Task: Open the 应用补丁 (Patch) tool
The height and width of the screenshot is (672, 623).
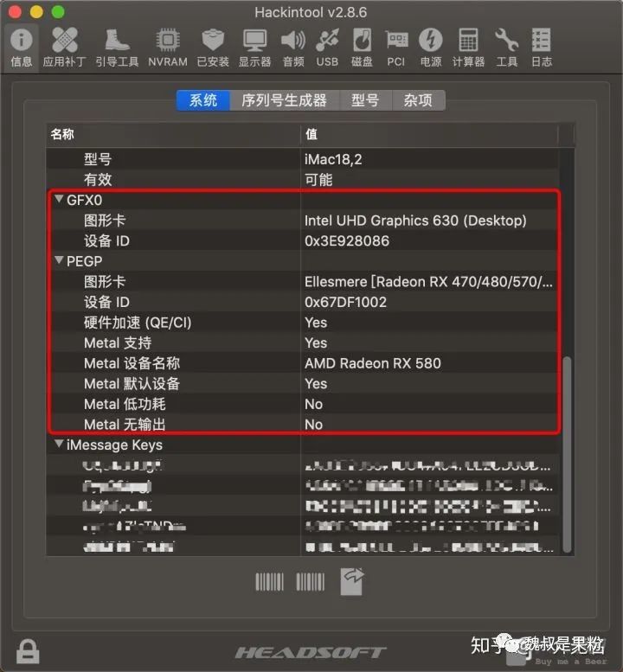Action: click(x=64, y=48)
